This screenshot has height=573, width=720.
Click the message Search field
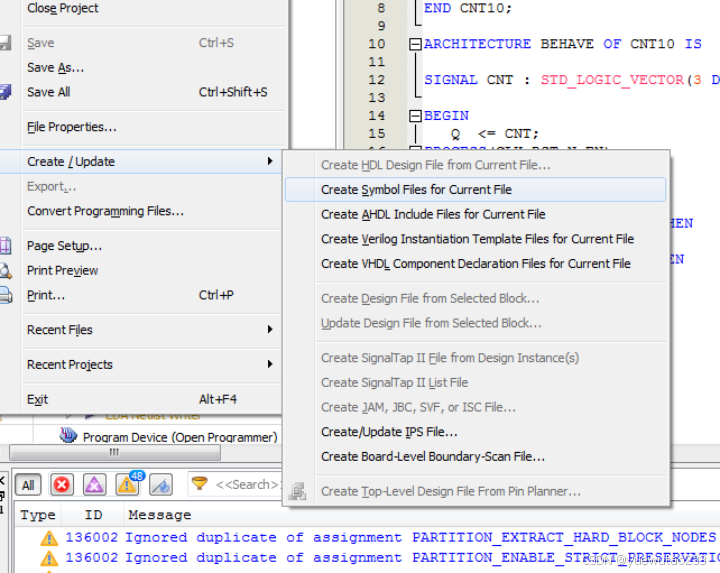[247, 484]
